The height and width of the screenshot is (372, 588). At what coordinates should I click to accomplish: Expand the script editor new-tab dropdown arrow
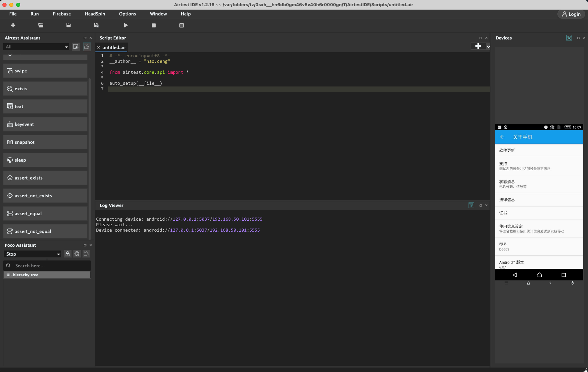488,46
